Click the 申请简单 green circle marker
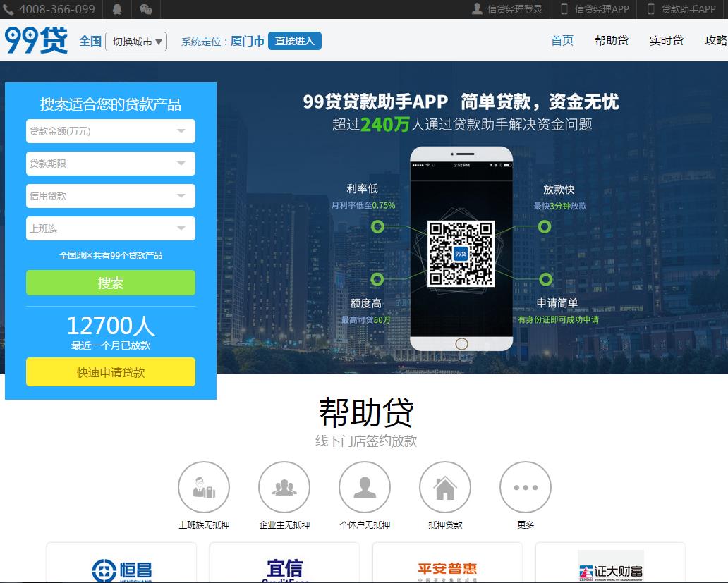Viewport: 728px width, 583px height. (x=546, y=279)
